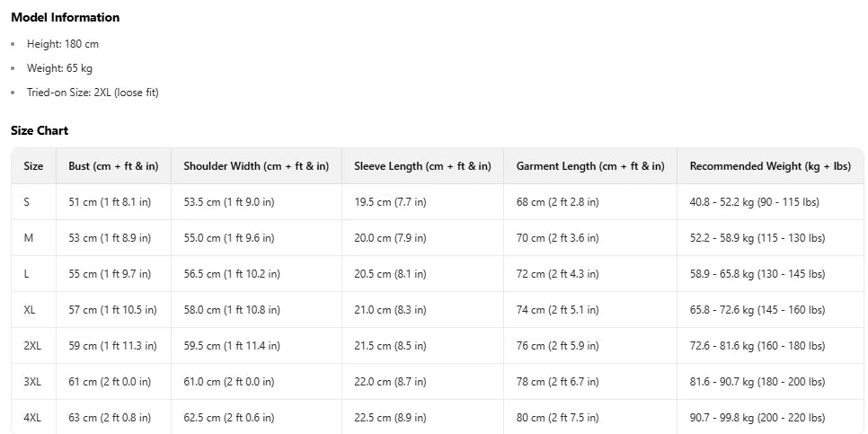The image size is (868, 434).
Task: Click the Sleeve Length column header
Action: pos(422,166)
